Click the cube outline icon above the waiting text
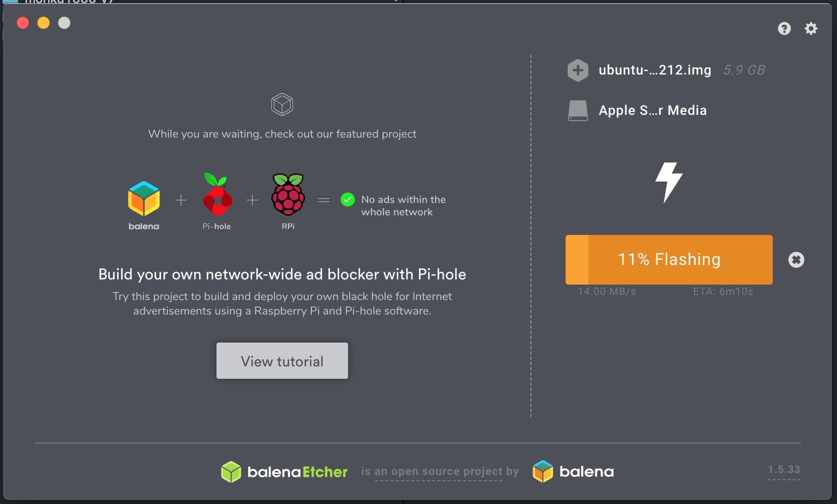The height and width of the screenshot is (504, 837). tap(282, 105)
